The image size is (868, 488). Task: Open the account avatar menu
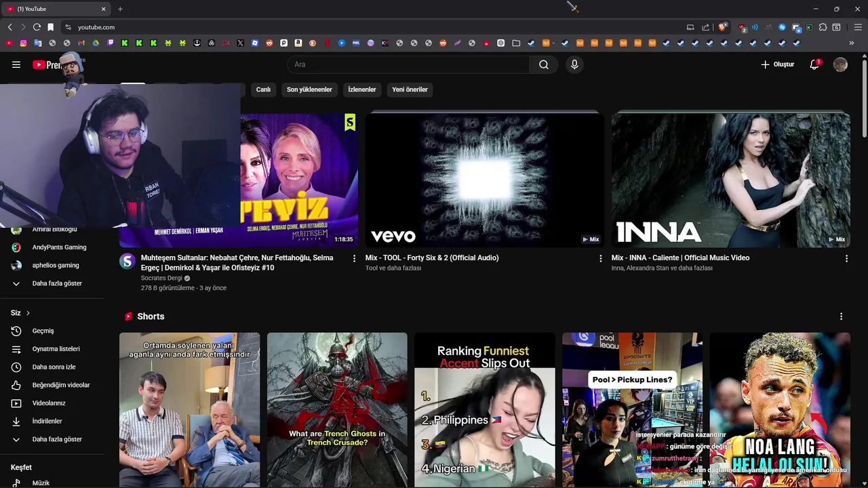tap(840, 64)
